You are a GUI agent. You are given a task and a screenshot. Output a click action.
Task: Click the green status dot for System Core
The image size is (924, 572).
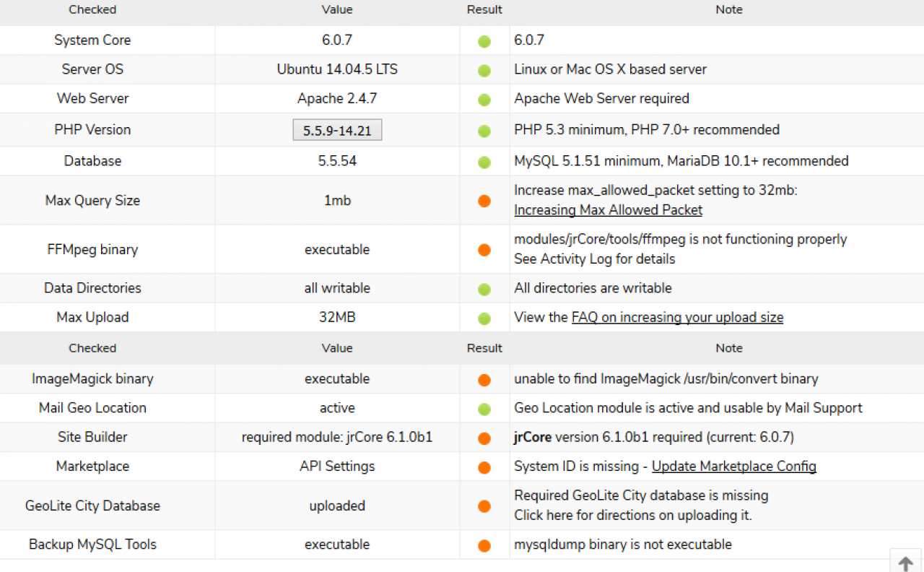click(484, 42)
